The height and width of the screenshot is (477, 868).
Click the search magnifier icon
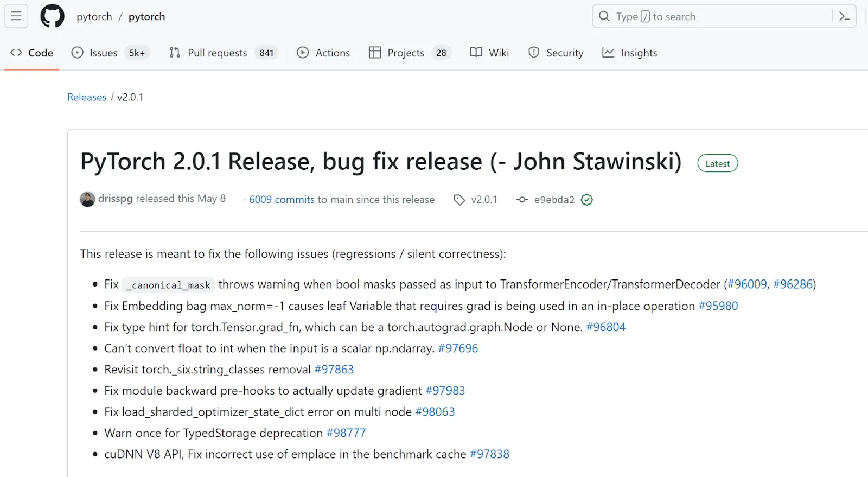click(x=604, y=16)
